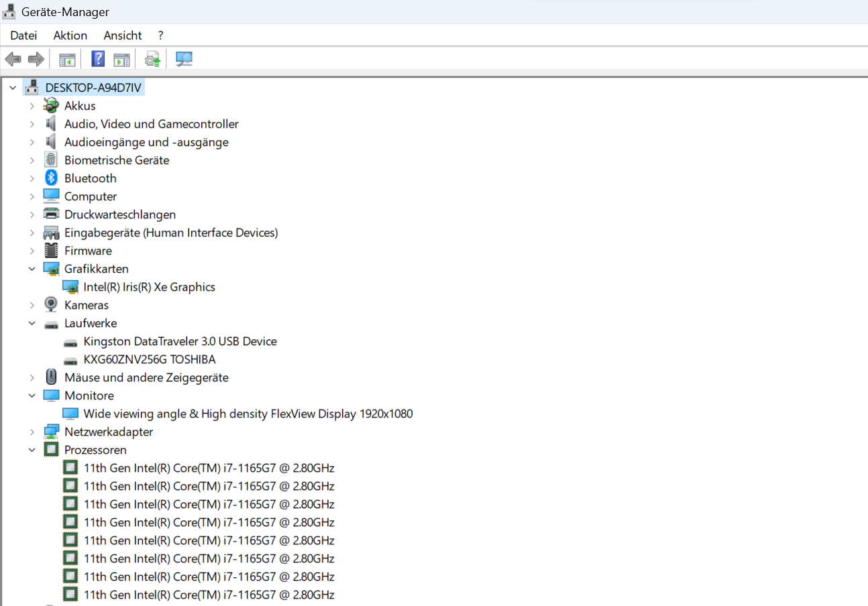Screen dimensions: 868x606
Task: Collapse the DESKTOP-A94D7IV root node
Action: pos(12,87)
